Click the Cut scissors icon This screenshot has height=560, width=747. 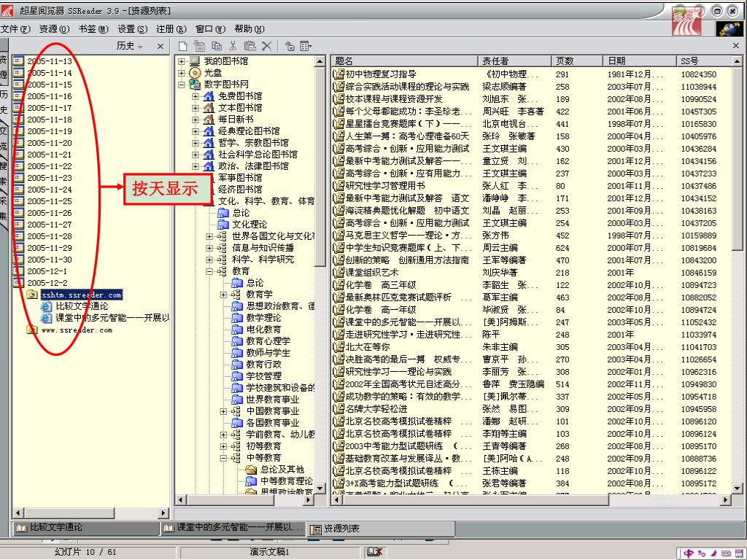point(233,46)
